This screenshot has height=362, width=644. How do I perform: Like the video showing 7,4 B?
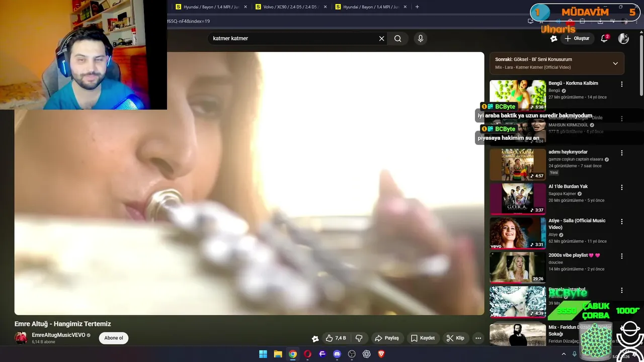336,338
